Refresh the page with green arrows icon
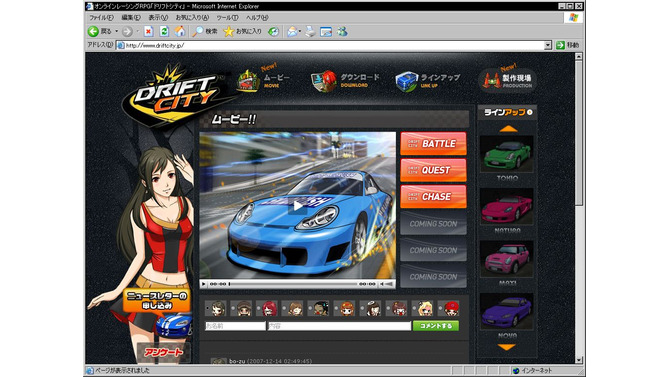670x377 pixels. tap(164, 31)
